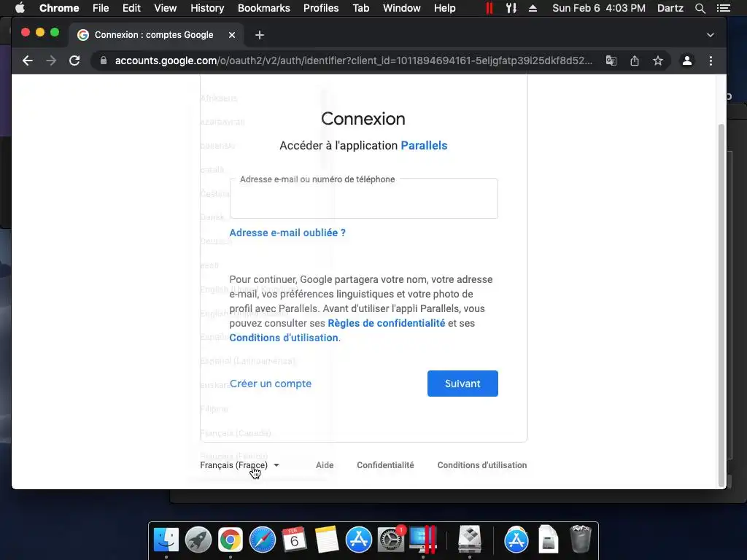The height and width of the screenshot is (560, 747).
Task: Click the Dartz user name in menu bar
Action: tap(670, 8)
